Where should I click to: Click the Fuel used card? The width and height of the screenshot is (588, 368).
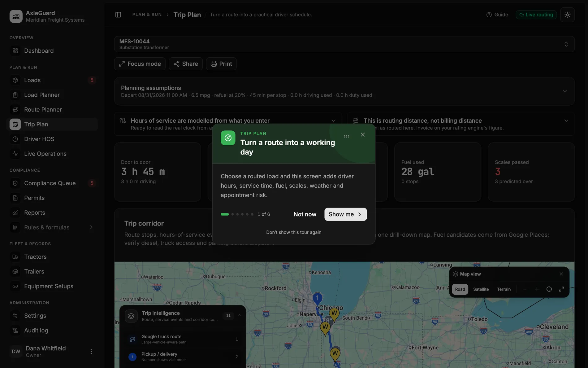(x=438, y=172)
